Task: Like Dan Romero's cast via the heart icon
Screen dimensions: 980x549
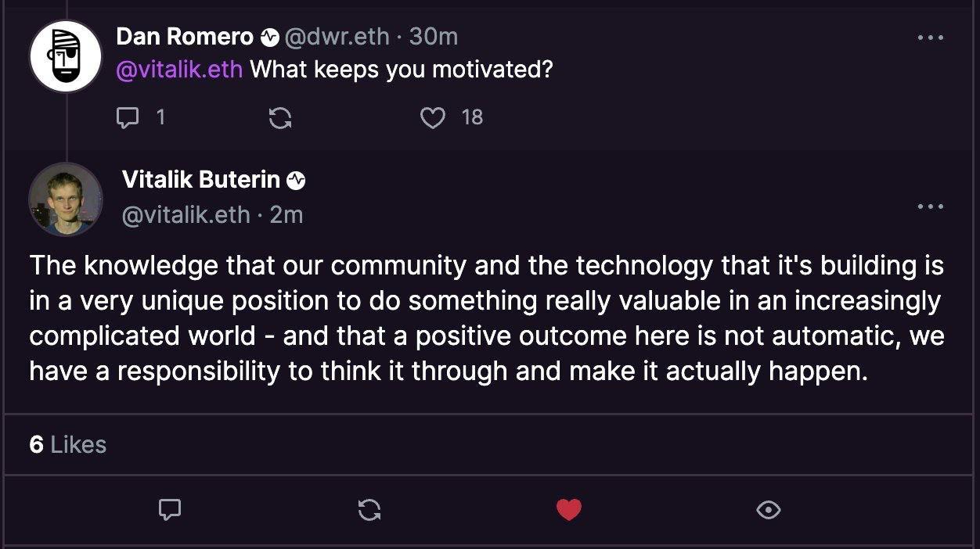Action: click(x=432, y=117)
